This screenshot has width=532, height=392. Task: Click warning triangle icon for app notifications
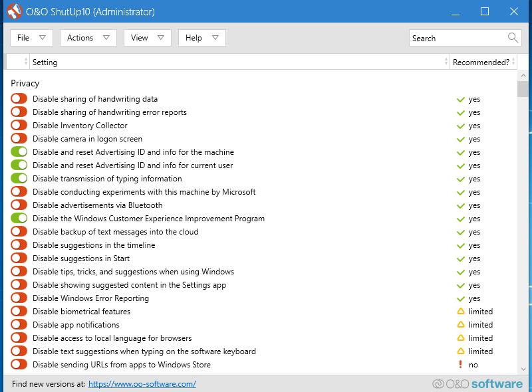coord(460,324)
